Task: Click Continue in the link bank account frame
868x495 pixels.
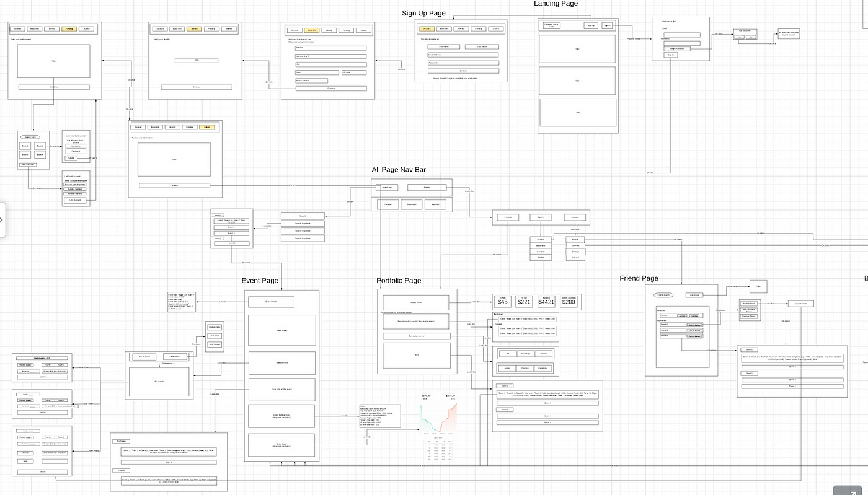Action: tap(54, 87)
